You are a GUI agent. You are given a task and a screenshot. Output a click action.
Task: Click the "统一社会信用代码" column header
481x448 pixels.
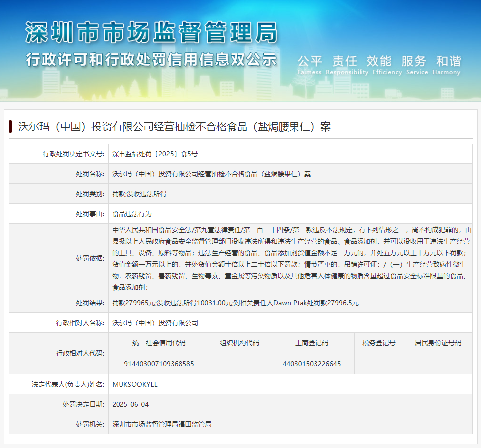pyautogui.click(x=159, y=343)
